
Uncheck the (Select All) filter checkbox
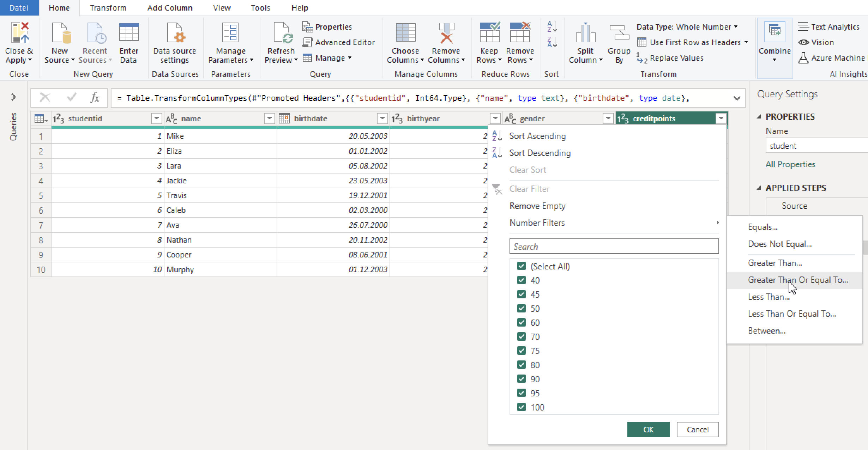[x=522, y=266]
